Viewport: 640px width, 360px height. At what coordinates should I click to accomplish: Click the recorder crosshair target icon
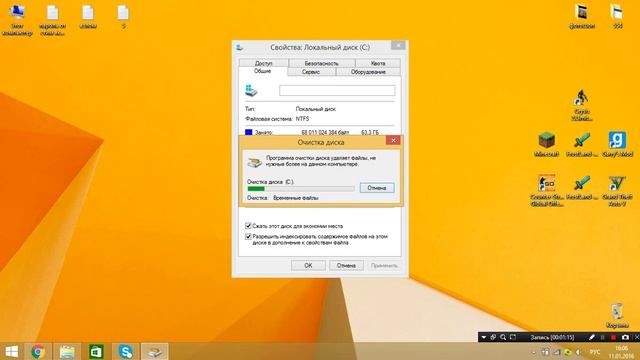click(x=493, y=337)
